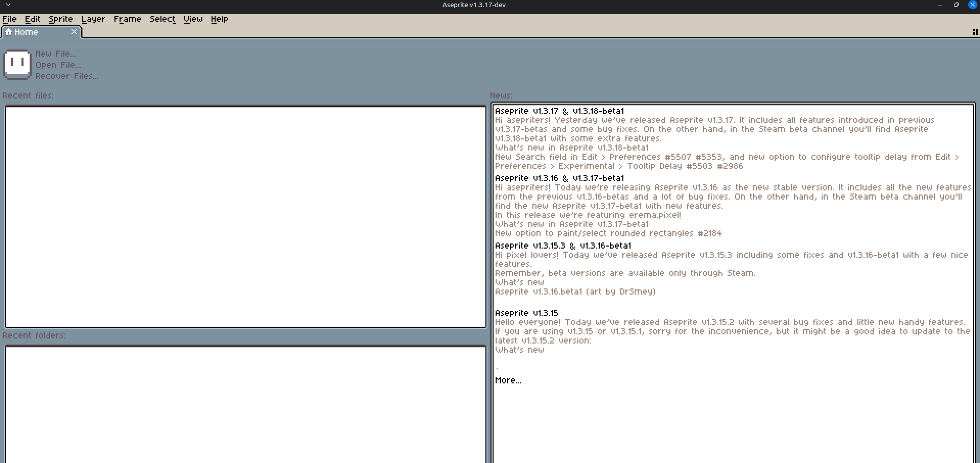The height and width of the screenshot is (463, 980).
Task: Expand the title bar chevron dropdown
Action: click(8, 5)
